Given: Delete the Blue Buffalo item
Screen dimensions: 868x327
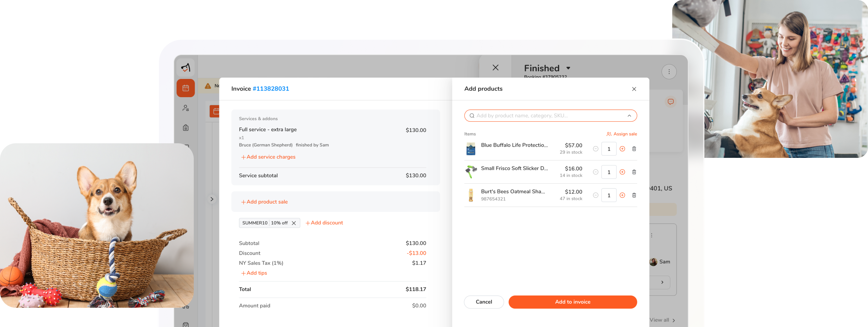Looking at the screenshot, I should tap(634, 149).
